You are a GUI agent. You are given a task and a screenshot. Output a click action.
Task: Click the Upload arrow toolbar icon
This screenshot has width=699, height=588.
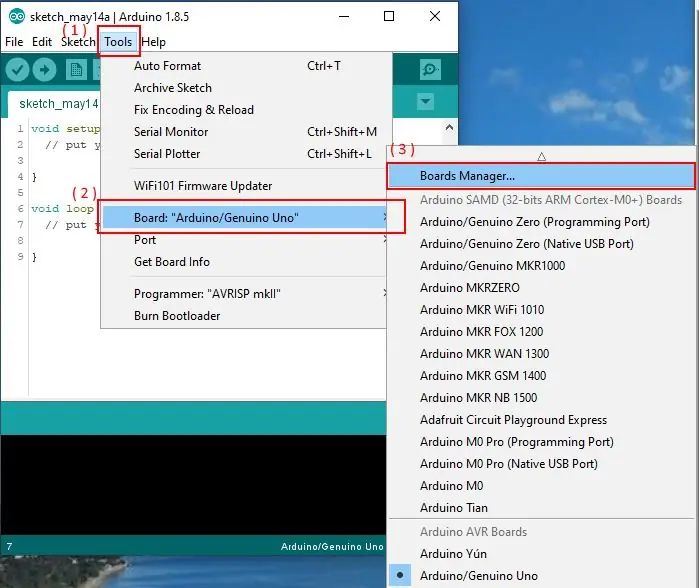pyautogui.click(x=45, y=70)
